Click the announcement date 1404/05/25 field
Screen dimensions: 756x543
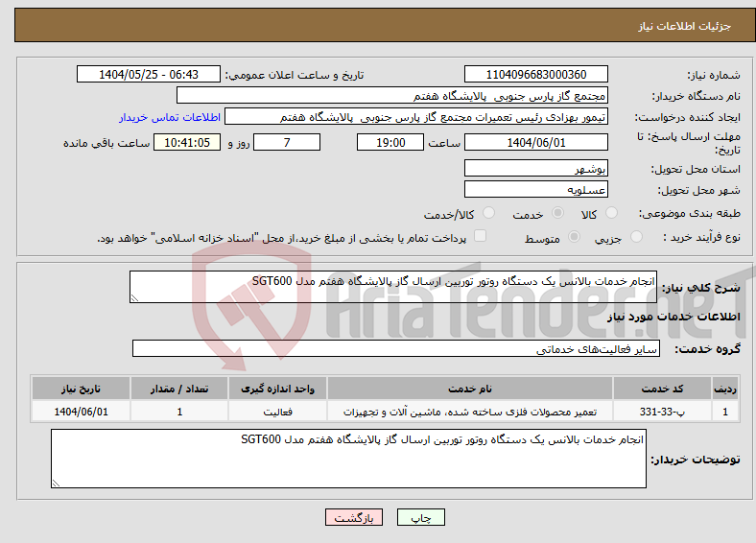pyautogui.click(x=149, y=74)
